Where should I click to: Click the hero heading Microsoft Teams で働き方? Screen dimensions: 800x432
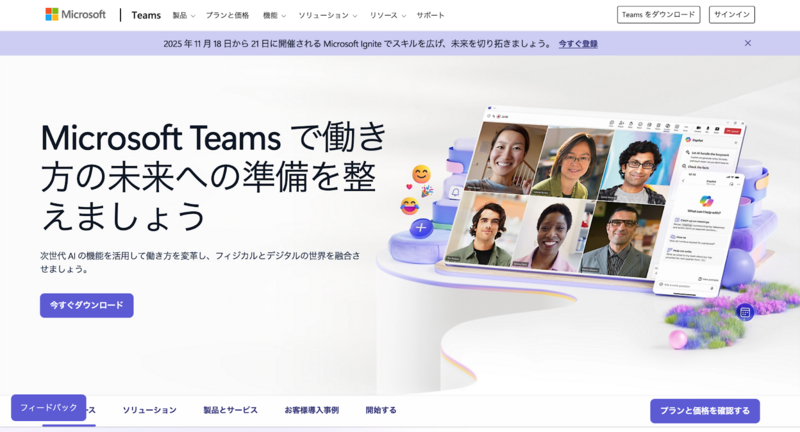(x=213, y=176)
